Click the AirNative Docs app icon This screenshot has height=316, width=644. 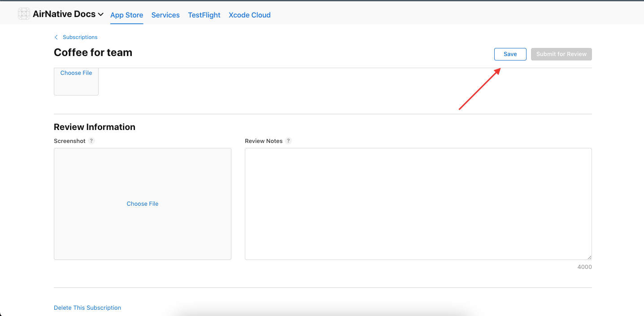pos(24,14)
